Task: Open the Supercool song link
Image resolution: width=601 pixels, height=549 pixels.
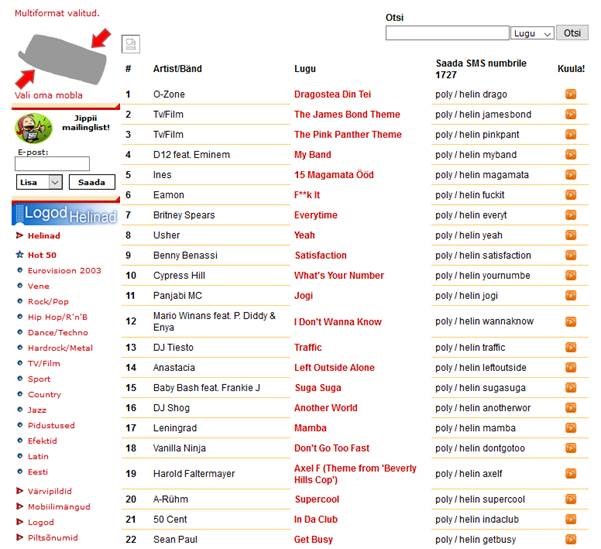Action: pyautogui.click(x=317, y=499)
